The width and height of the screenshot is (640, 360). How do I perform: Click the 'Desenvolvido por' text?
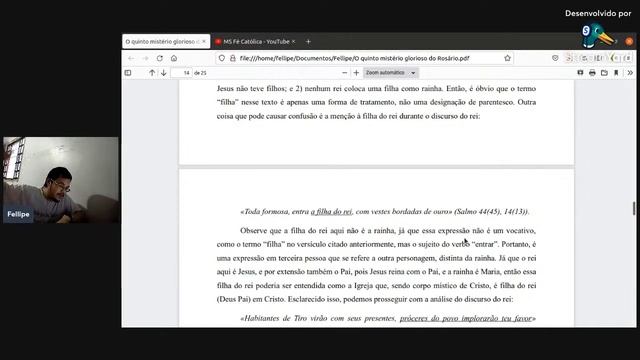pyautogui.click(x=598, y=13)
